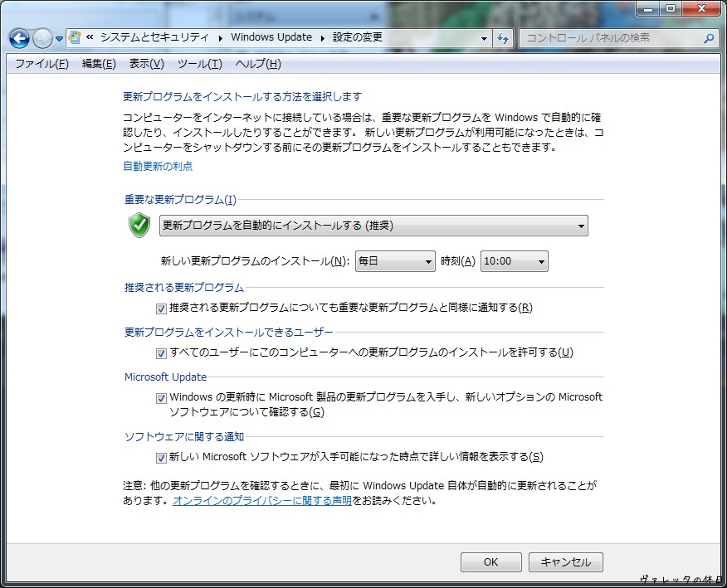Click the Microsoft Update section label
Viewport: 727px width, 588px height.
click(165, 377)
